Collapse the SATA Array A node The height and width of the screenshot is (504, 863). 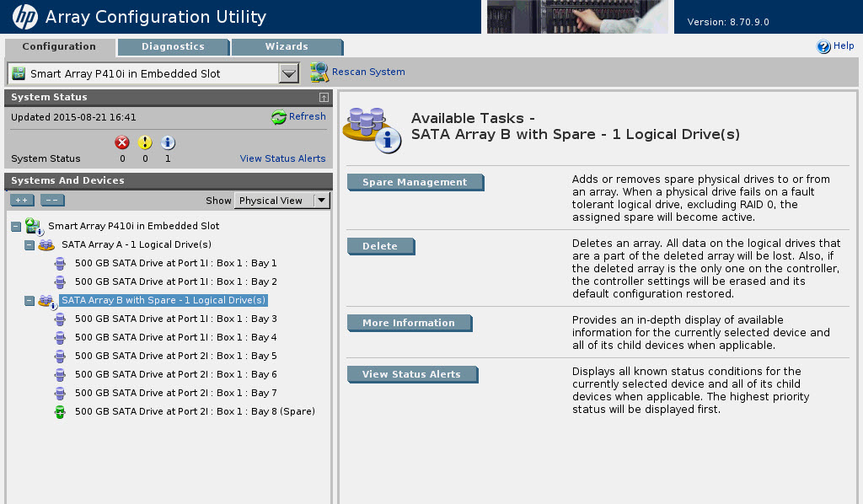(x=29, y=245)
